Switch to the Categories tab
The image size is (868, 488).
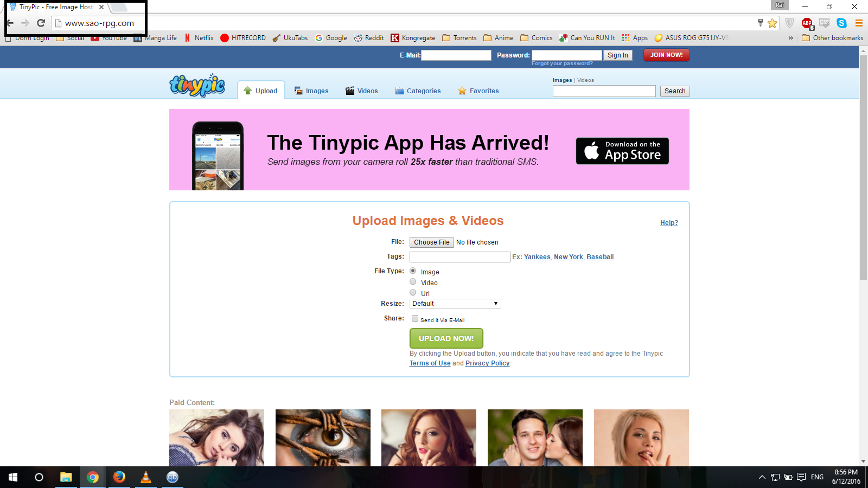coord(418,91)
